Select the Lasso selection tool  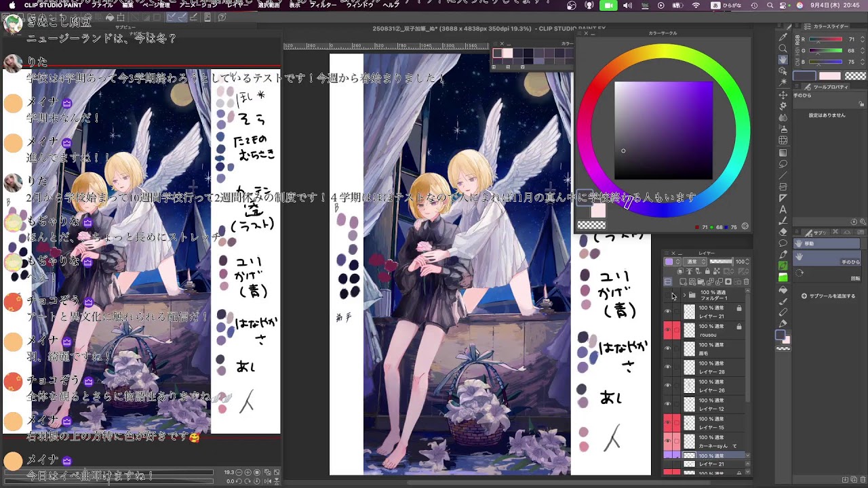pyautogui.click(x=783, y=163)
